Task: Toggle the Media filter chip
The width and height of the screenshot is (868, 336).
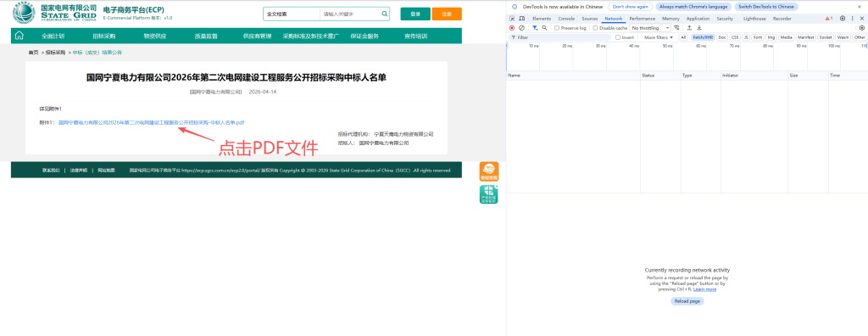Action: click(786, 37)
